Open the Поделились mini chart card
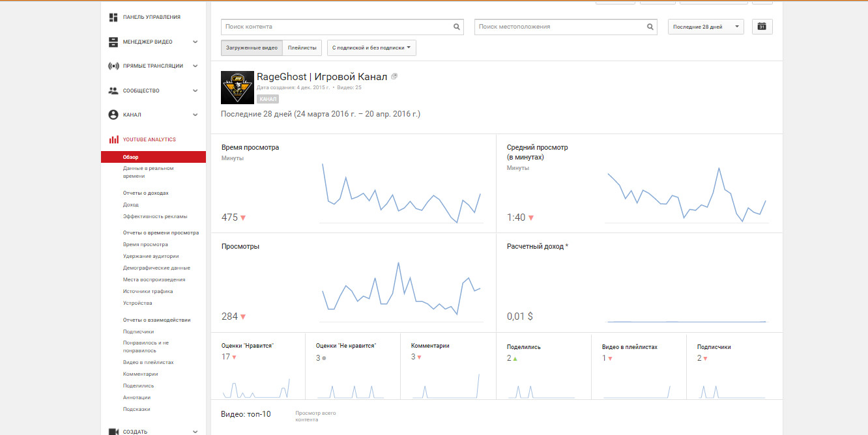Viewport: 868px width, 435px height. pos(544,366)
